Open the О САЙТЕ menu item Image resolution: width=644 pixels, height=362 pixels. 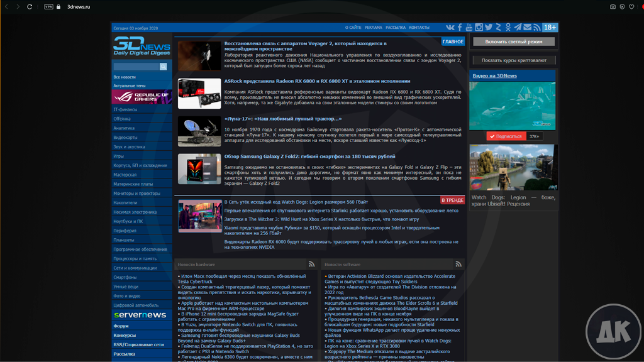(x=353, y=28)
